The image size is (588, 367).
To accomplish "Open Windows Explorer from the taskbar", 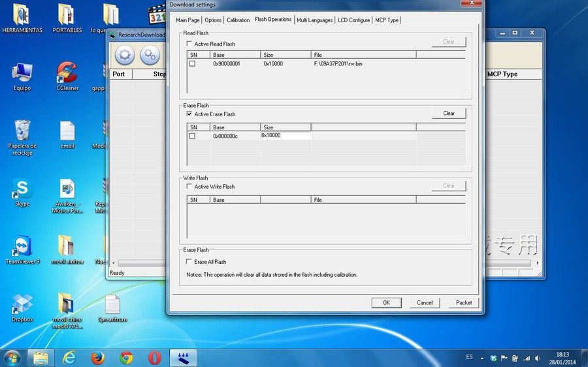I will (41, 358).
